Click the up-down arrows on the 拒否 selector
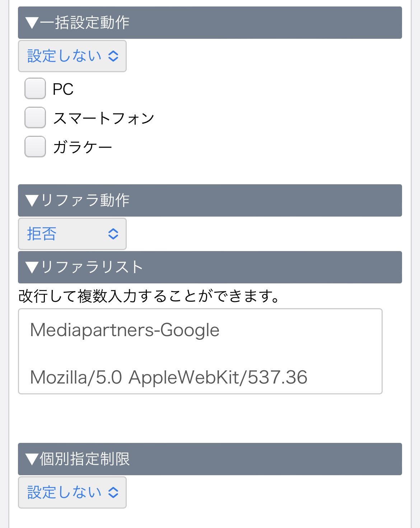The image size is (420, 528). pyautogui.click(x=113, y=234)
